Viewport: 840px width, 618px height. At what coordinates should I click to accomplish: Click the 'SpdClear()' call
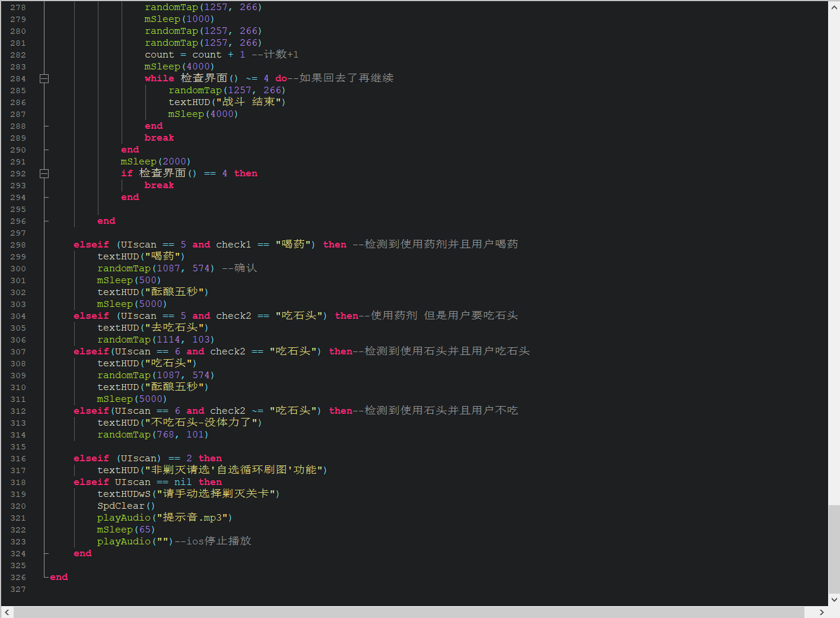coord(126,506)
